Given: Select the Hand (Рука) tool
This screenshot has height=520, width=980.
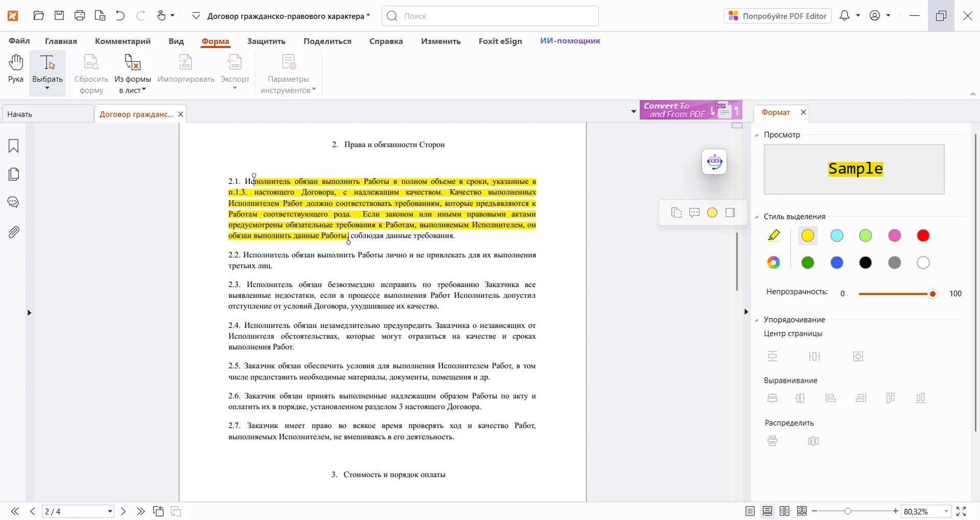Looking at the screenshot, I should (x=16, y=68).
